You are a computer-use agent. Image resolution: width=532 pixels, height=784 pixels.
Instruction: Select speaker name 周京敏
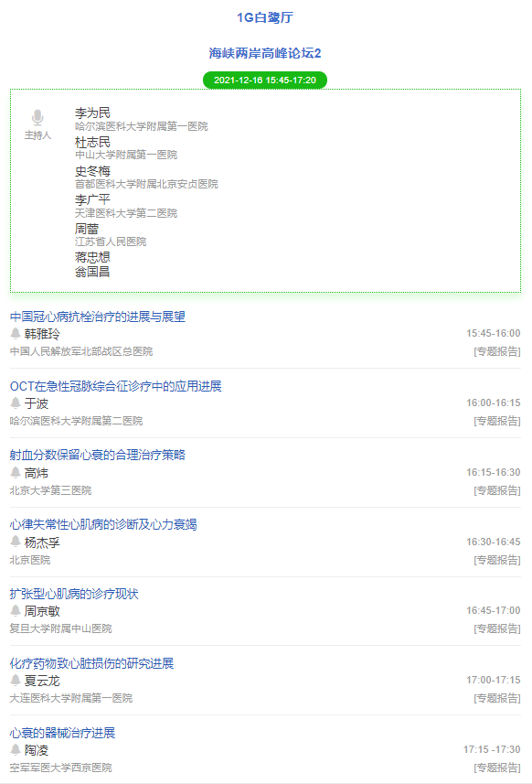pos(42,611)
